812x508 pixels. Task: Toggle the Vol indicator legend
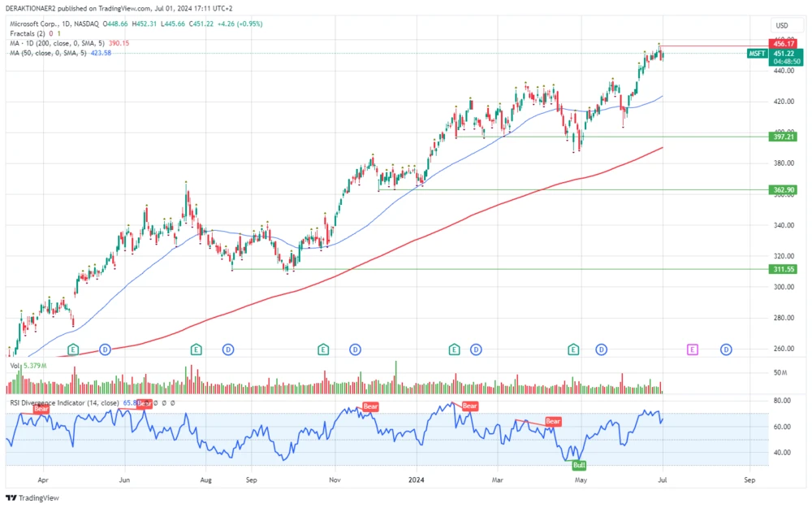click(14, 366)
